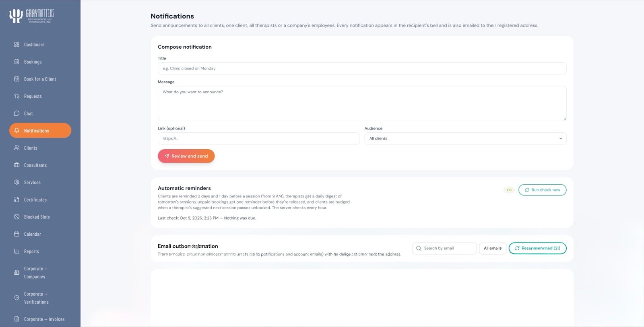Click the Message text area
Screen dimensions: 644x327
pyautogui.click(x=362, y=103)
